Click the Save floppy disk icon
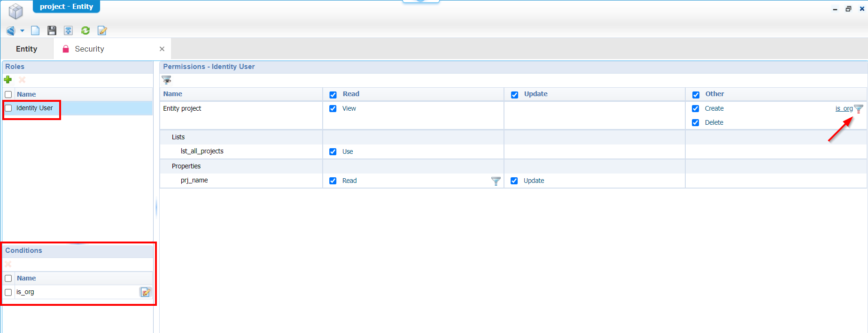This screenshot has width=868, height=333. [52, 30]
